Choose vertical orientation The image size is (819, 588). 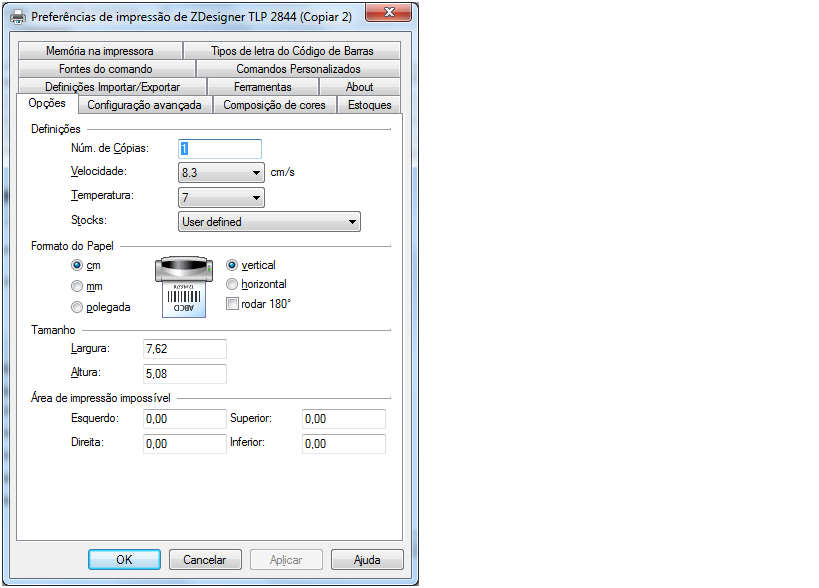click(x=232, y=265)
